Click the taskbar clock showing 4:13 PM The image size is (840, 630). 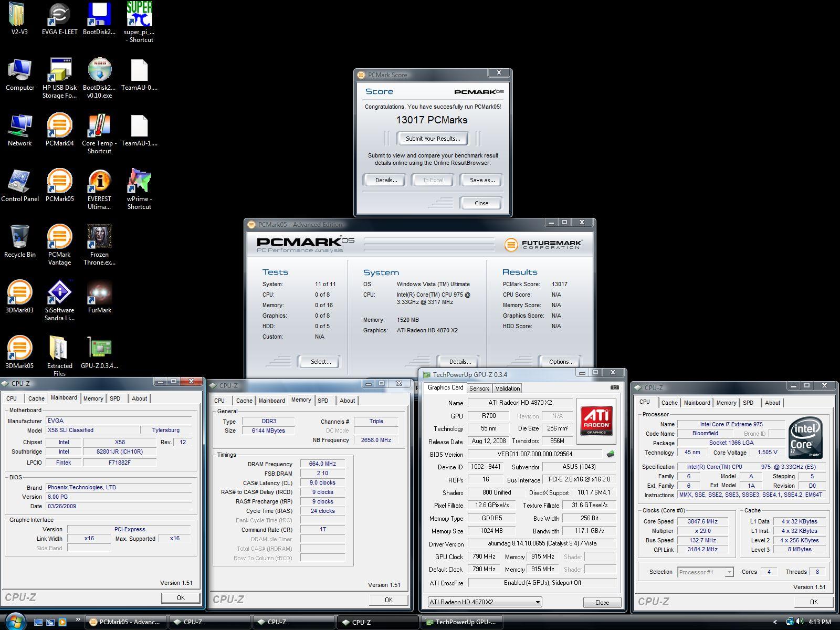(x=820, y=622)
